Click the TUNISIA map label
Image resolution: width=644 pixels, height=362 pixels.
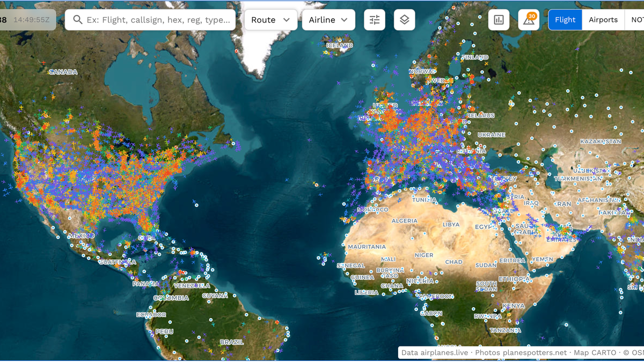425,200
